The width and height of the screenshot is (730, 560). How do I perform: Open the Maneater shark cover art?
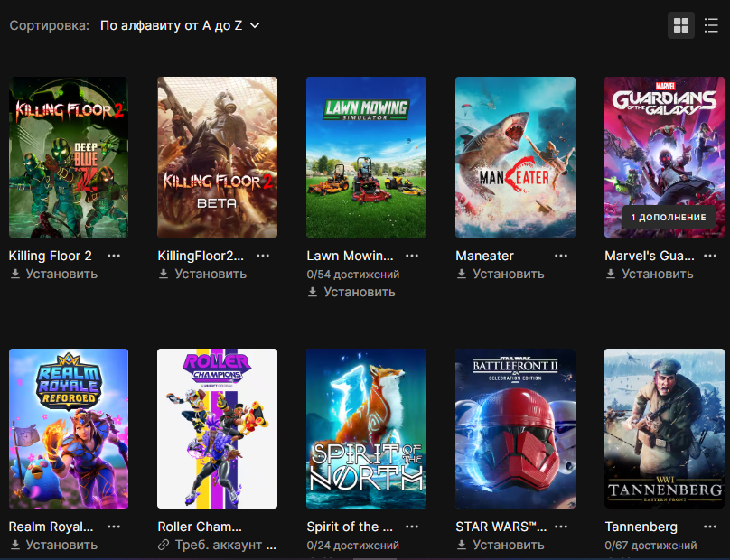click(515, 157)
